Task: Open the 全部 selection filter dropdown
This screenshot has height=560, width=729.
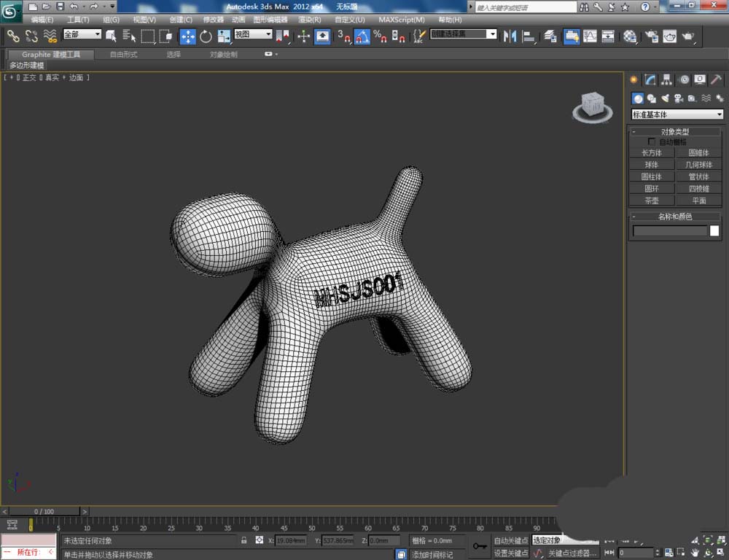Action: tap(82, 34)
